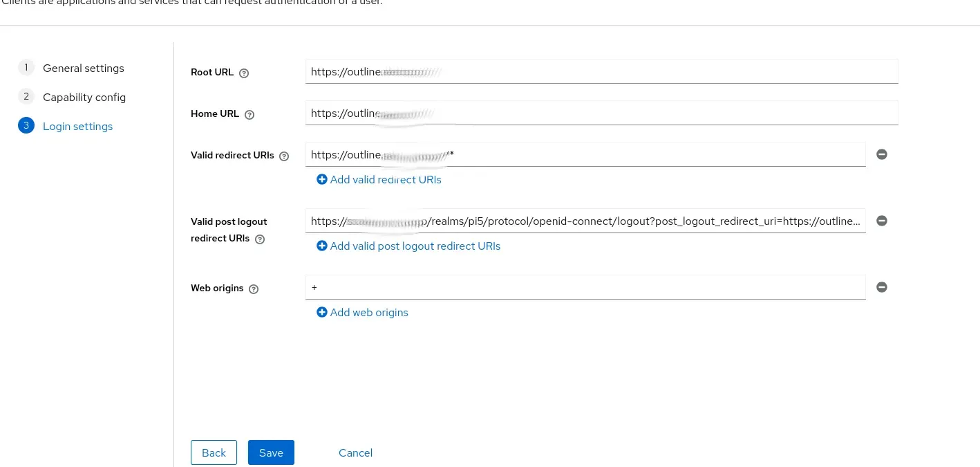
Task: Focus the Root URL input field
Action: pos(601,71)
